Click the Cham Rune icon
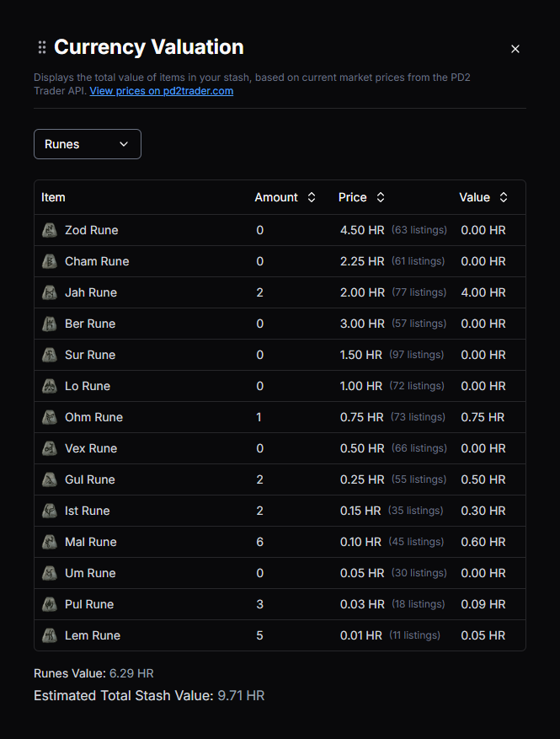The image size is (560, 739). (50, 261)
